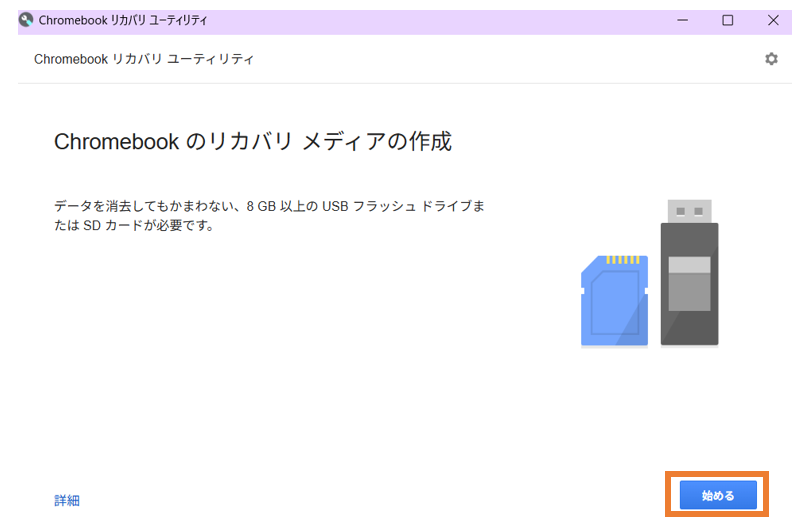Click the gold contacts on the SD card
Screen dimensions: 803x531
[x=624, y=260]
